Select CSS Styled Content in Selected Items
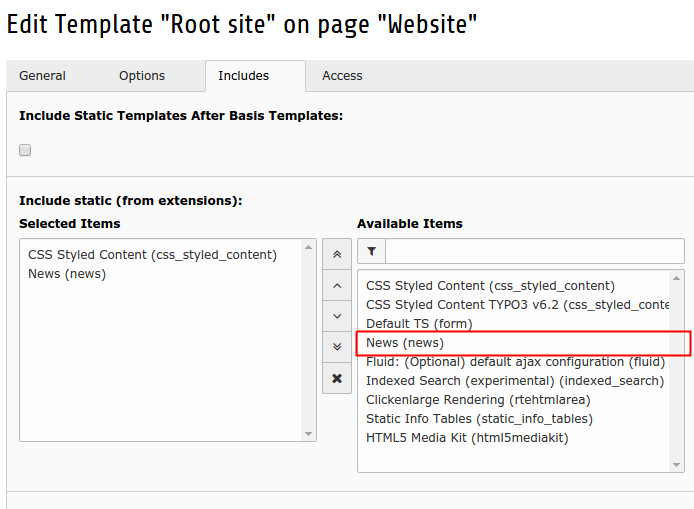The width and height of the screenshot is (694, 509). [152, 255]
